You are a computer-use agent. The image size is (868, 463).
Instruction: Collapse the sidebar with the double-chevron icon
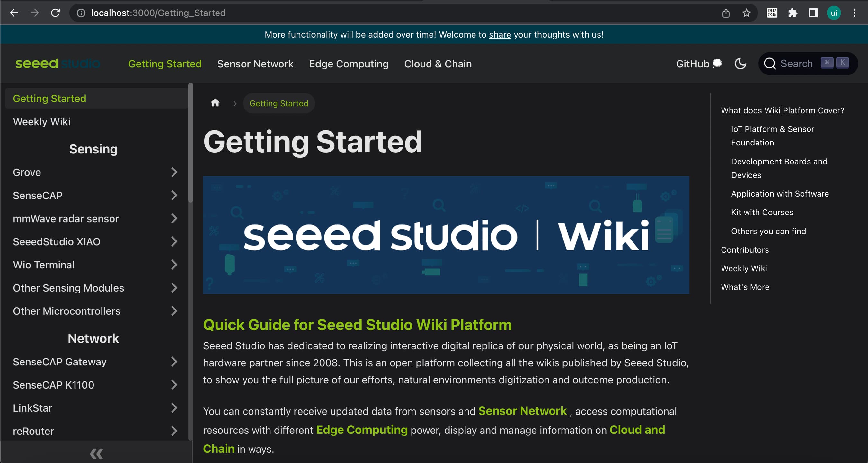[x=96, y=453]
